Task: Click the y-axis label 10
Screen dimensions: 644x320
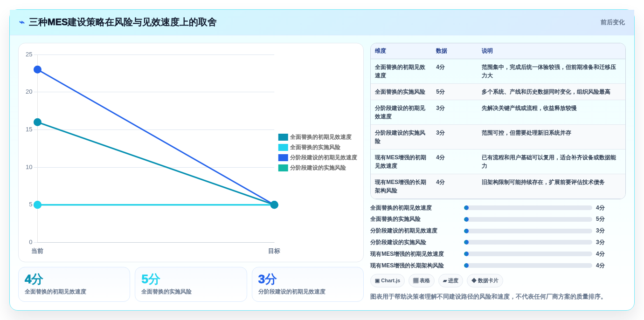Action: [x=29, y=167]
